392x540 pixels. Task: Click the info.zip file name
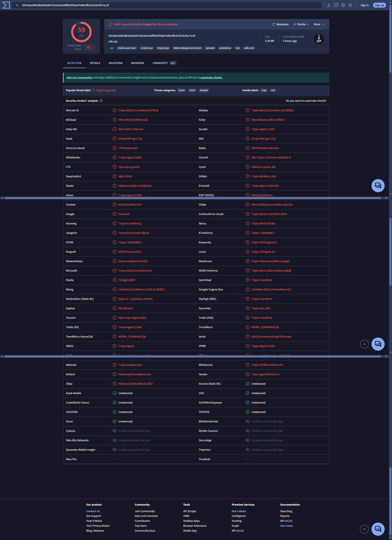click(113, 41)
